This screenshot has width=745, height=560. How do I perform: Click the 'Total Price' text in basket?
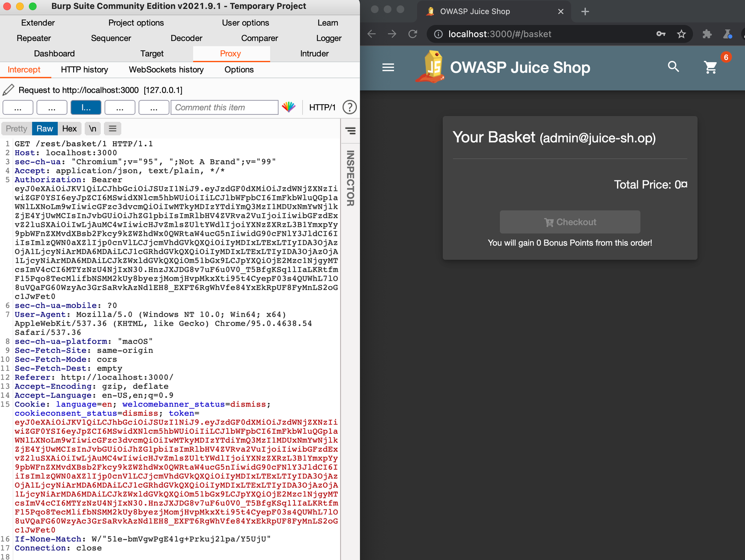pos(650,184)
